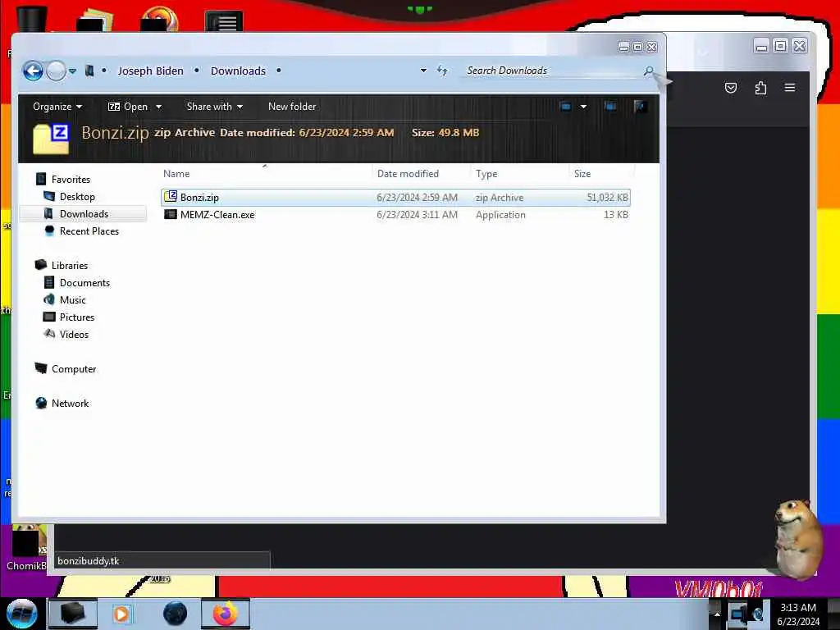Screen dimensions: 840x630
Task: Select the Bonzi.zip file row
Action: (395, 197)
